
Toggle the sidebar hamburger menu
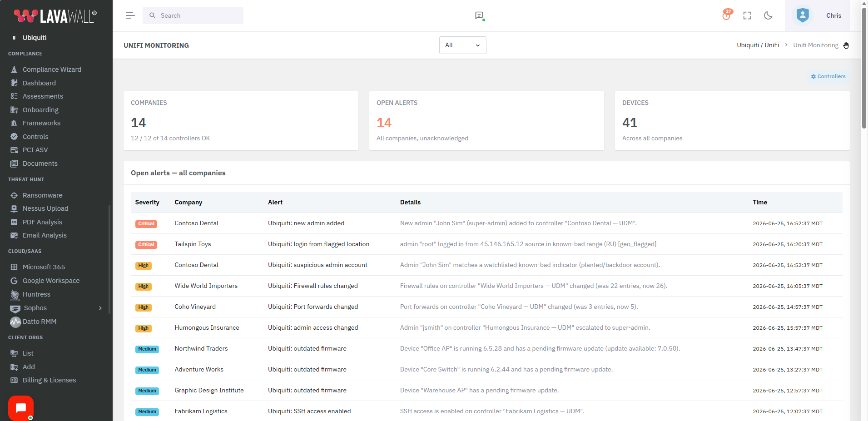coord(130,15)
